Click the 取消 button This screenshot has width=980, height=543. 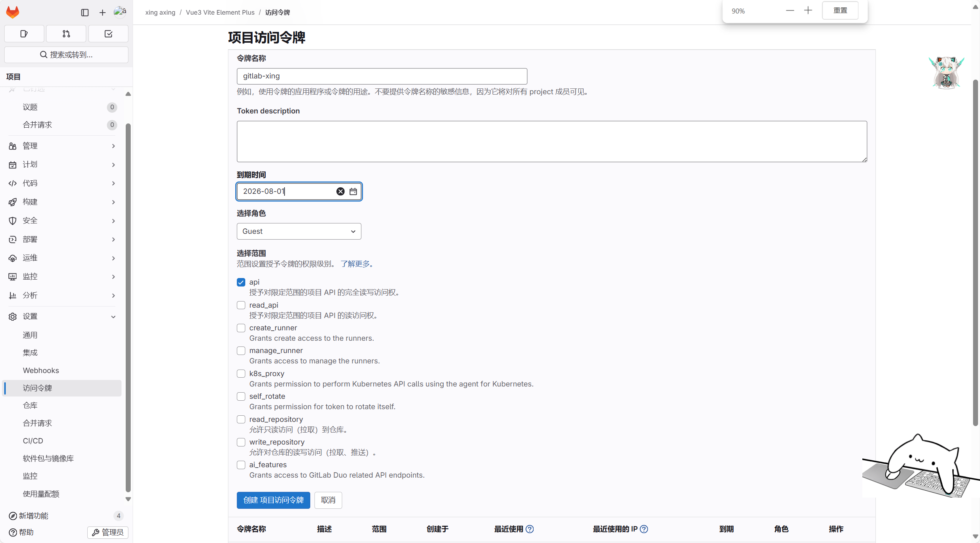click(x=328, y=500)
